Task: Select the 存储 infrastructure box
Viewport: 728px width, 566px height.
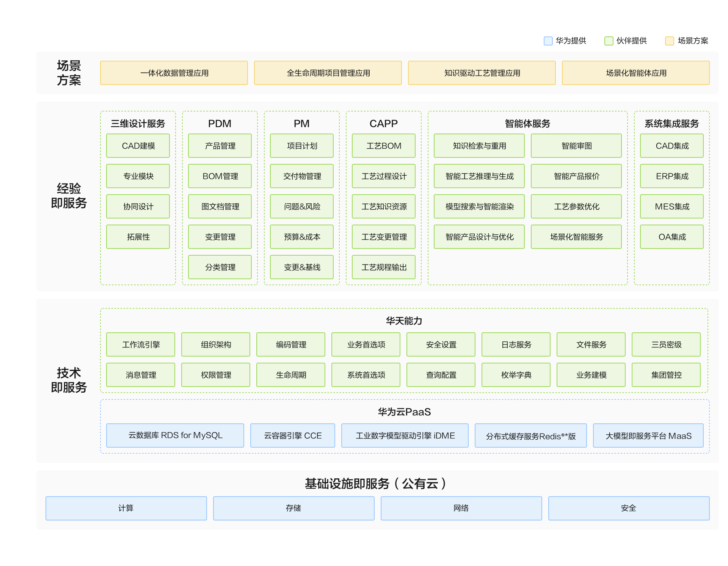Action: click(x=293, y=508)
